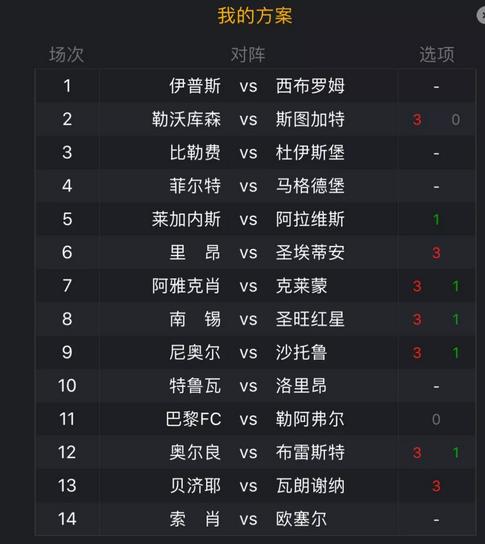The height and width of the screenshot is (544, 485).
Task: Toggle option 1 for match 5 莱加内斯
Action: click(x=436, y=219)
